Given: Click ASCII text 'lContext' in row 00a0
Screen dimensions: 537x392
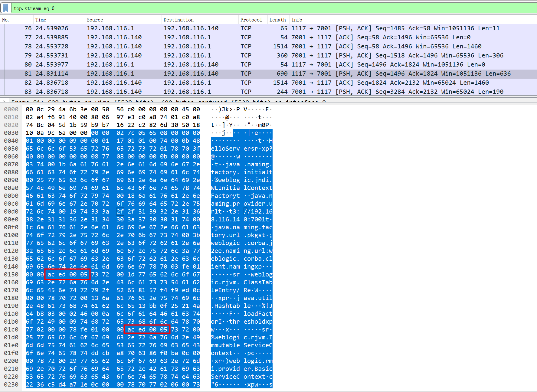Looking at the screenshot, I should point(258,188).
